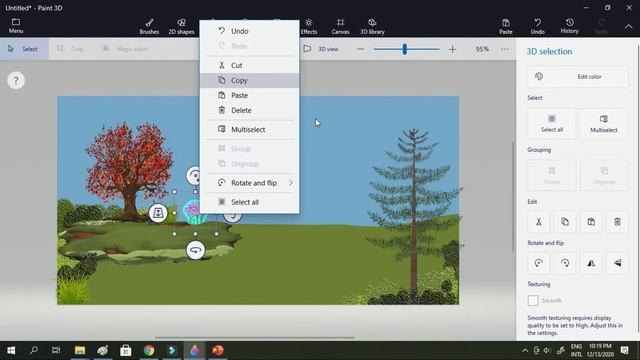This screenshot has width=640, height=360.
Task: Rotate right using side panel icon
Action: pos(565,263)
